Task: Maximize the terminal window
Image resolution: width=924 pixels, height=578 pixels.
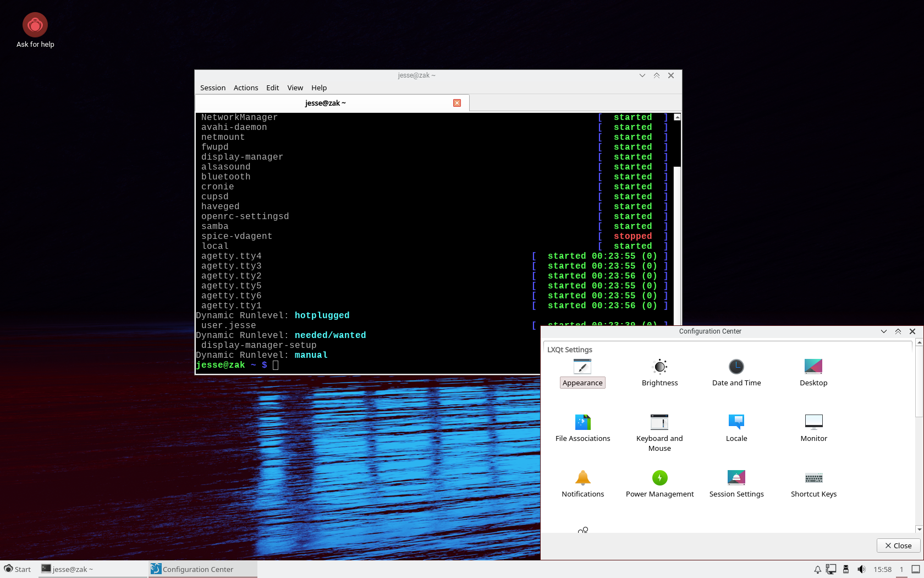Action: 657,75
